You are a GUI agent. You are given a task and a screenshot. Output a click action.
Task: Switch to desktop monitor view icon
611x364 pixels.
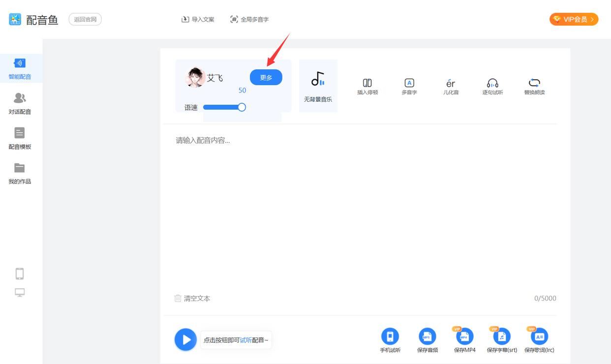coord(20,293)
